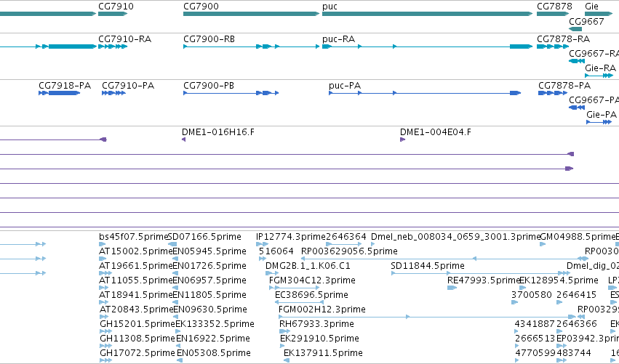Viewport: 619px width, 364px height.
Task: Click the 2646364 feature label
Action: point(346,237)
